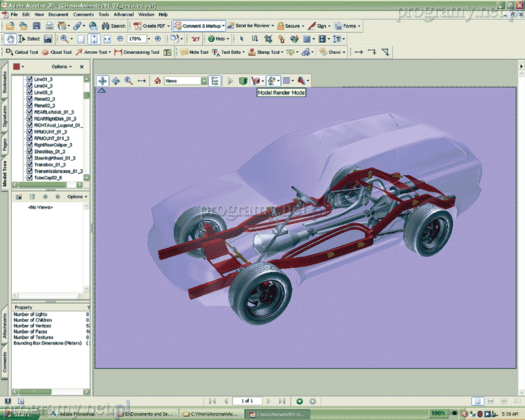The image size is (525, 420).
Task: Toggle visibility of Shocktop_01_3 part
Action: tap(30, 152)
